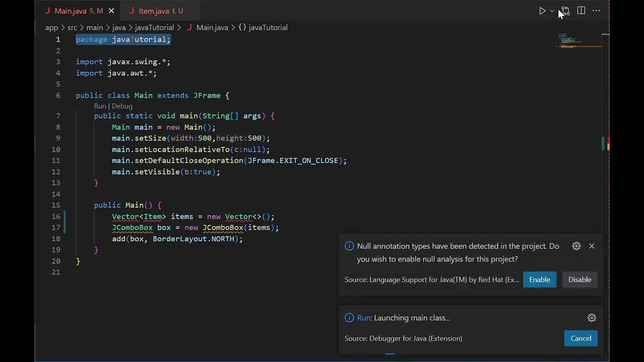This screenshot has width=644, height=362.
Task: Click the 'package javaTutorial;' statement
Action: point(123,39)
